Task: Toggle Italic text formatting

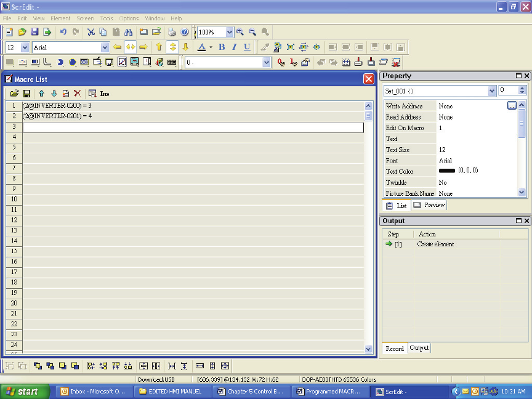Action: click(234, 47)
